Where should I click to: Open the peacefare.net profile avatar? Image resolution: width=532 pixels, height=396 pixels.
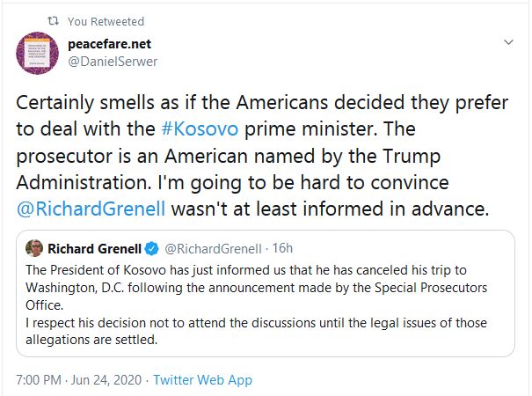click(x=38, y=54)
